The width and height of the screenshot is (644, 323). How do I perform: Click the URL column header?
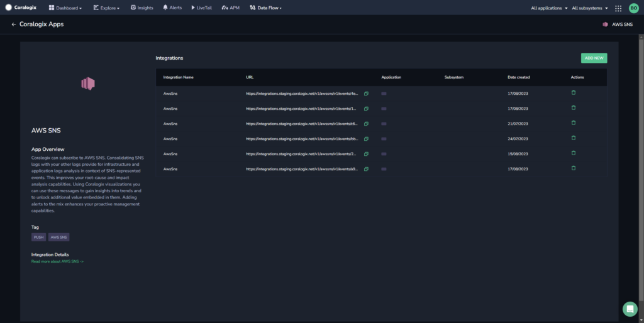coord(250,77)
